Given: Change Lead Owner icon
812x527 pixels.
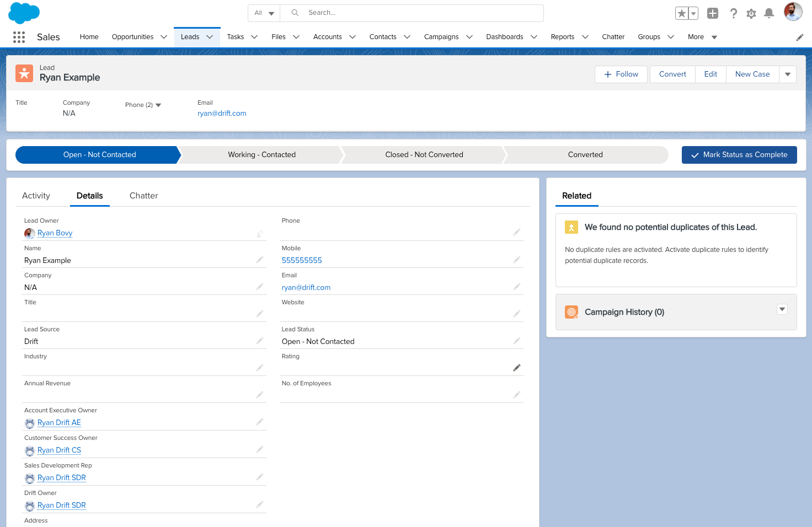Looking at the screenshot, I should click(x=260, y=234).
